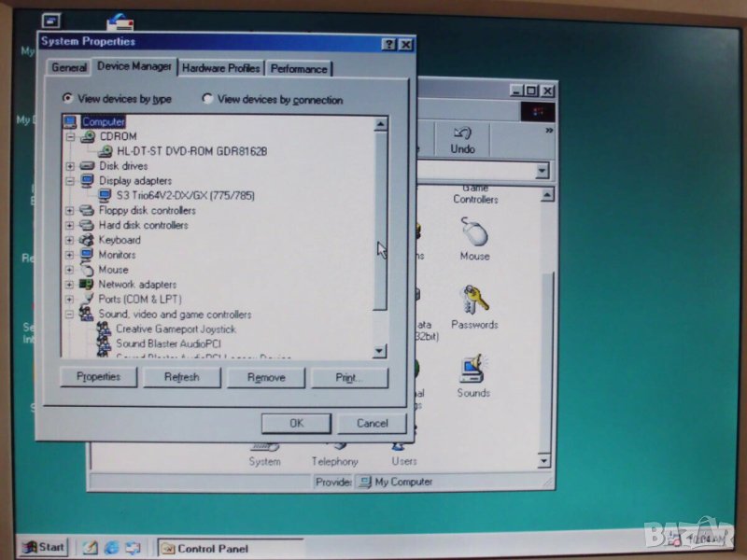Screen dimensions: 747x560
Task: Open the Sounds control panel icon
Action: pyautogui.click(x=472, y=369)
